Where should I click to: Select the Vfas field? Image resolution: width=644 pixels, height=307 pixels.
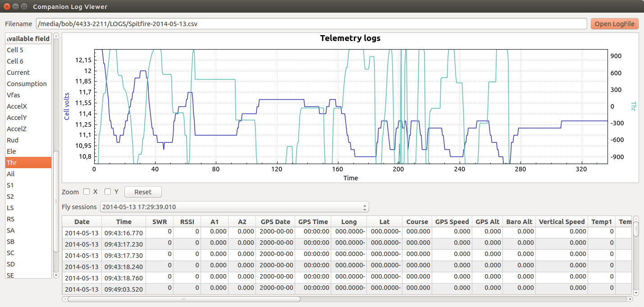[x=28, y=95]
